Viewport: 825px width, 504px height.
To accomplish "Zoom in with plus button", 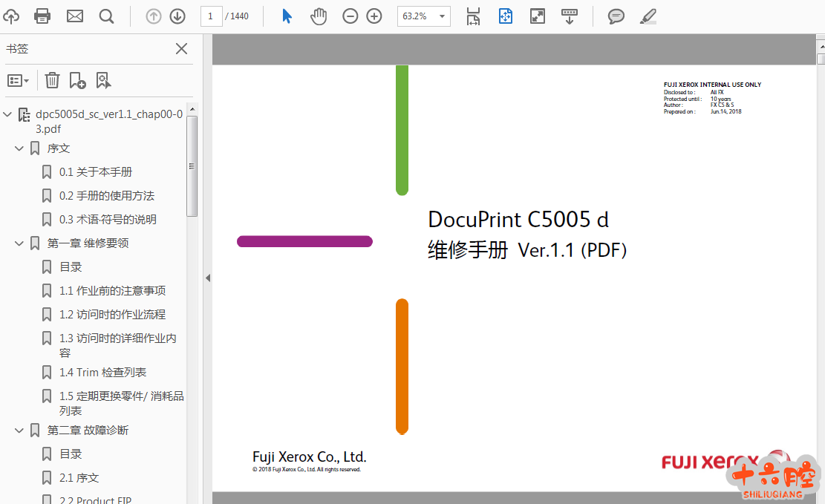I will (374, 16).
